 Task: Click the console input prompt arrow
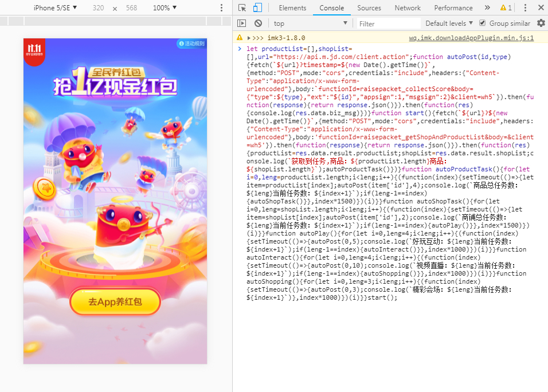[240, 49]
